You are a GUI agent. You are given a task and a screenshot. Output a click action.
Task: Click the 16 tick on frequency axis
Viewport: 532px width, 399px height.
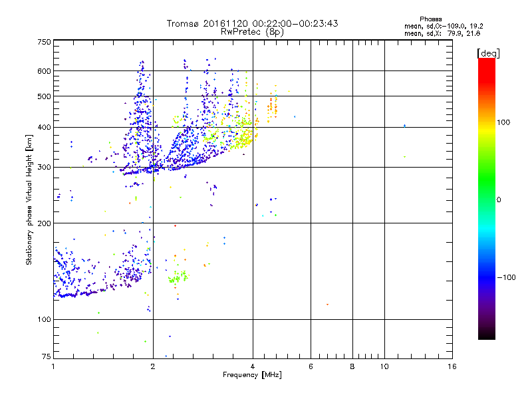451,366
